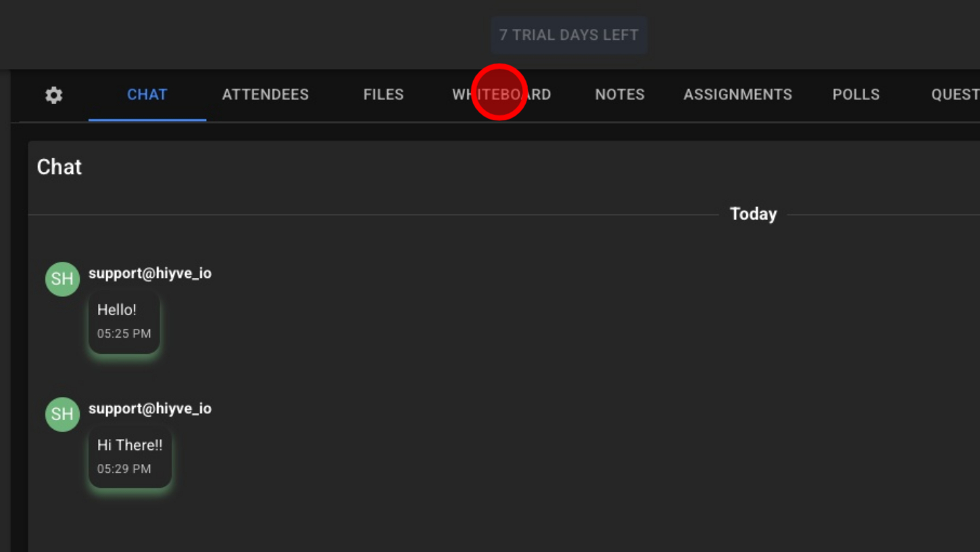The image size is (980, 552).
Task: Click the 7 Trial Days Left button
Action: pos(568,35)
